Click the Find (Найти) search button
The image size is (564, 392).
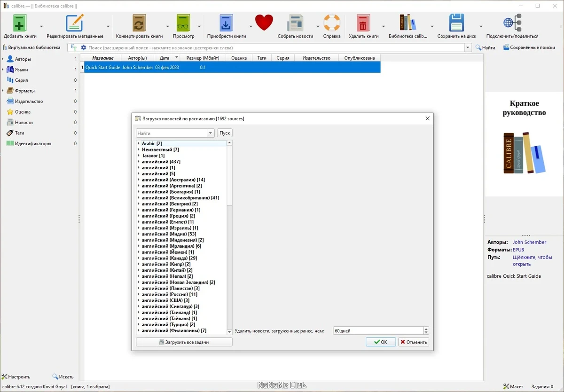pos(485,47)
